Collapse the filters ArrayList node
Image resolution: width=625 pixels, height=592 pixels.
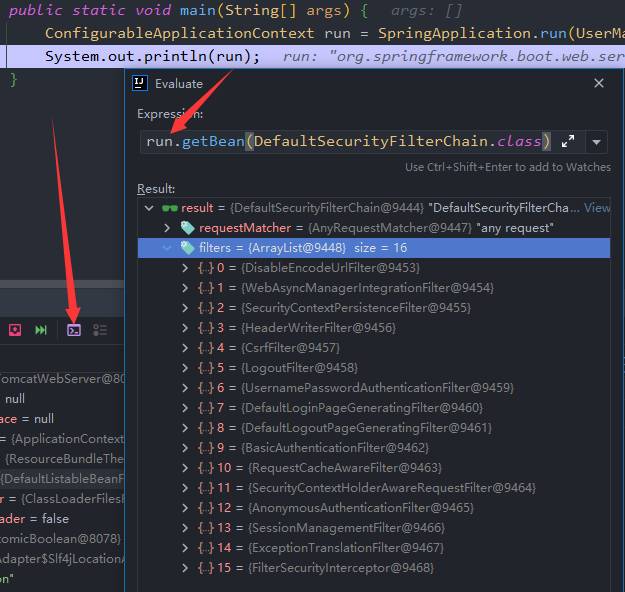(x=167, y=248)
